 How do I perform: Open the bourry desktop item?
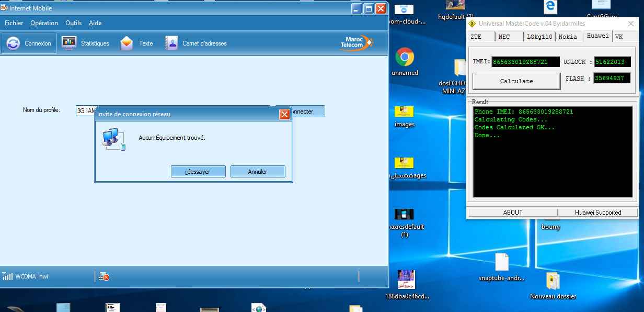coord(551,226)
